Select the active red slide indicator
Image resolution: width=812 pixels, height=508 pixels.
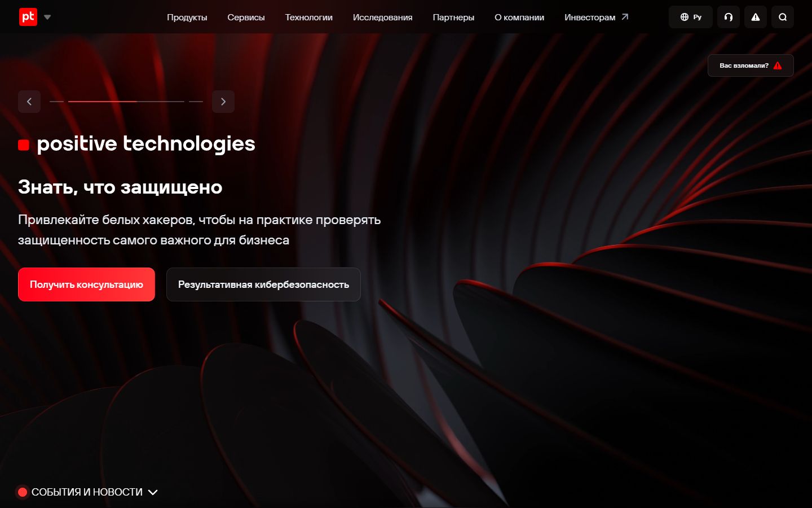[126, 102]
